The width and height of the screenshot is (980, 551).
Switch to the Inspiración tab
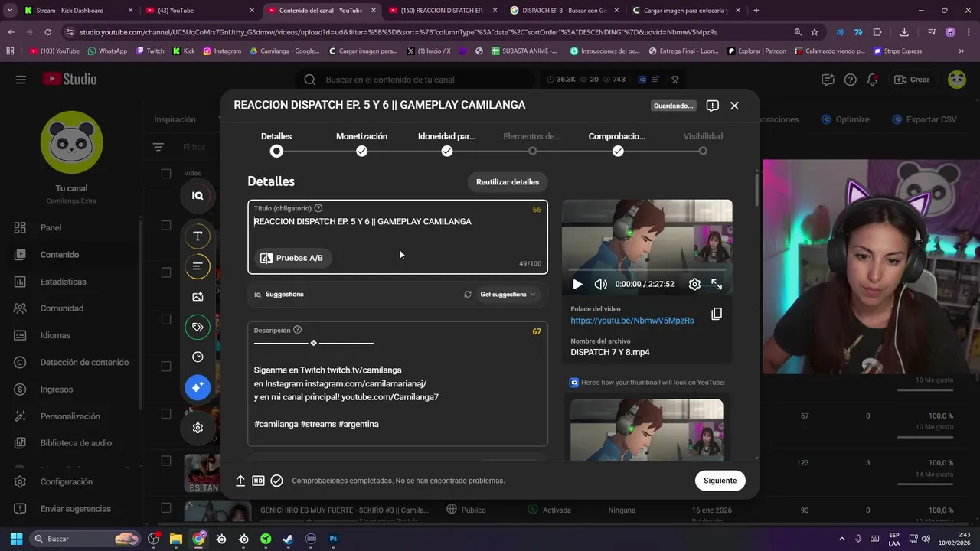(175, 119)
